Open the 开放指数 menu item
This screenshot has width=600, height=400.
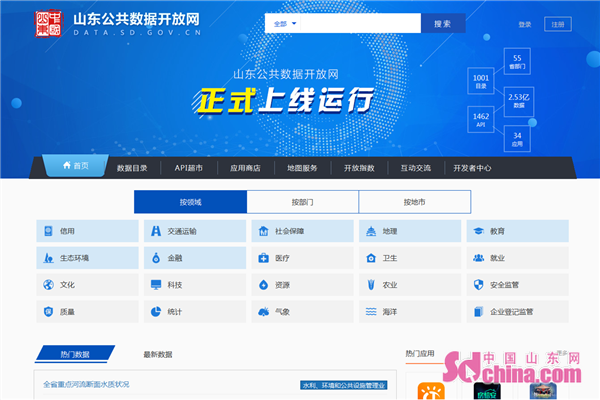coord(359,168)
